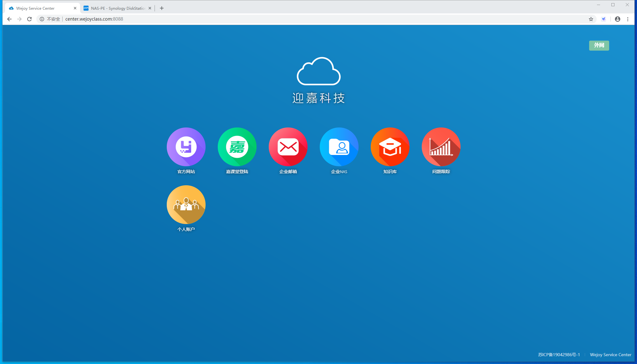Open the 企业NAS folder icon
This screenshot has width=637, height=364.
click(x=339, y=147)
